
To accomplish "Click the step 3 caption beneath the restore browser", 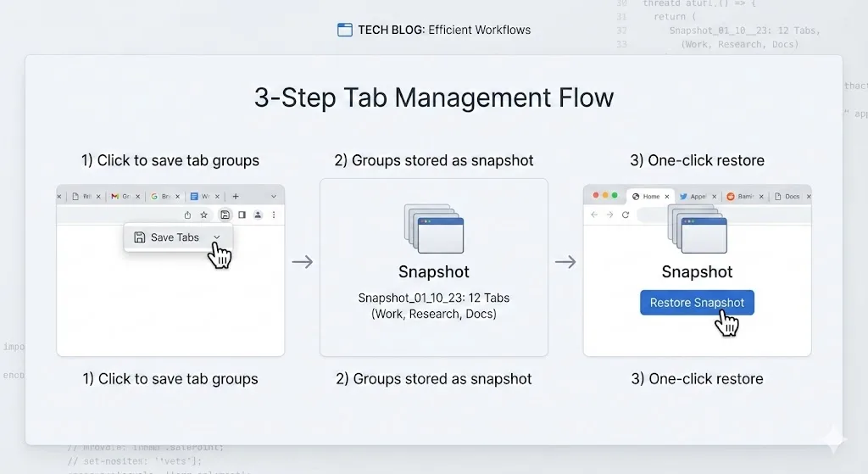I will pyautogui.click(x=697, y=379).
